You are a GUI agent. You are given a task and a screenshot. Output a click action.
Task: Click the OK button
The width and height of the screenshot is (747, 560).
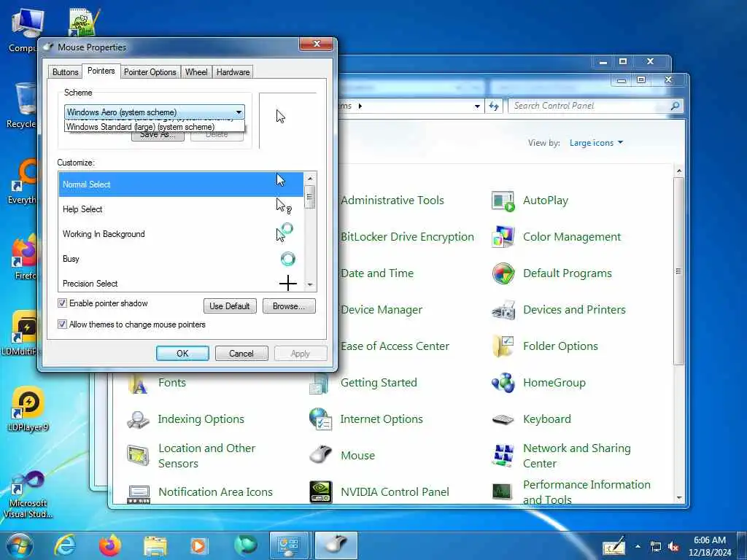click(182, 354)
